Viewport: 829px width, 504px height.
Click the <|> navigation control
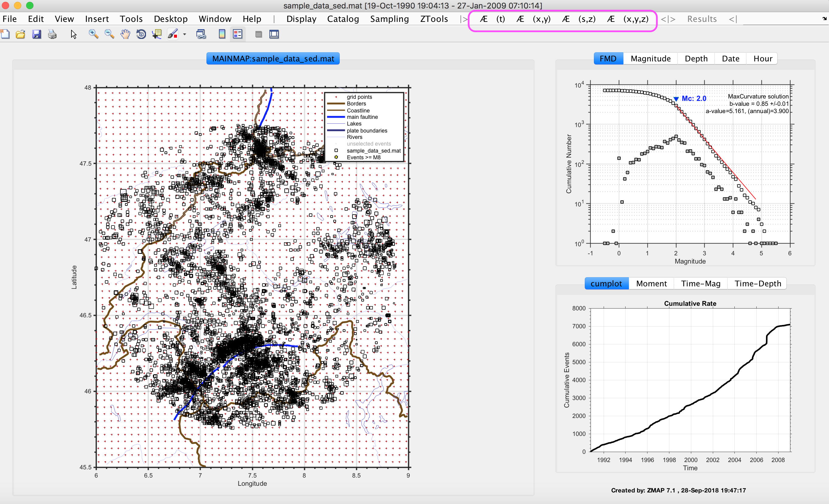[x=668, y=19]
